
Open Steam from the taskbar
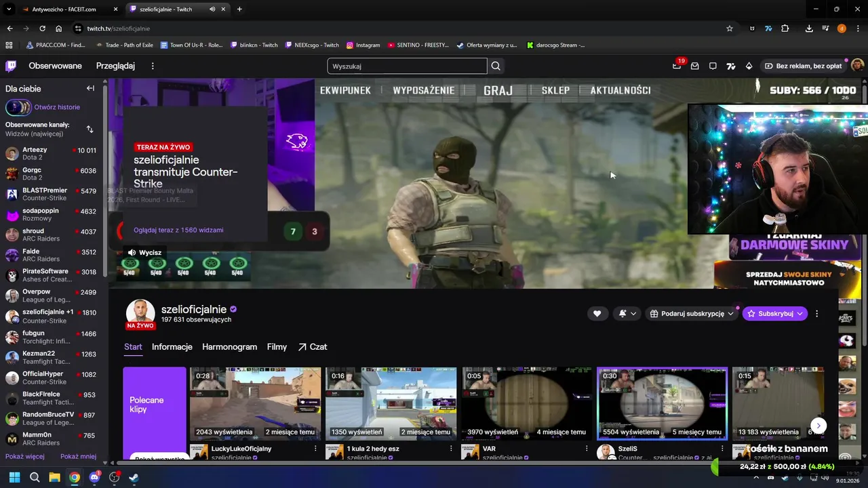point(134,477)
